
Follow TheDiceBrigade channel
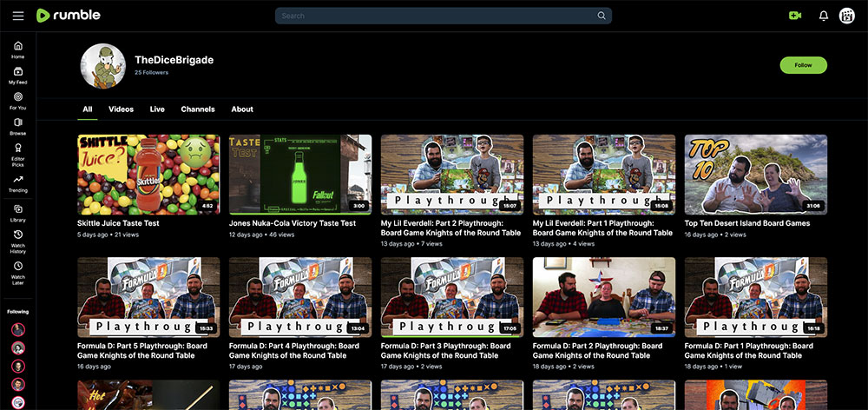click(803, 65)
